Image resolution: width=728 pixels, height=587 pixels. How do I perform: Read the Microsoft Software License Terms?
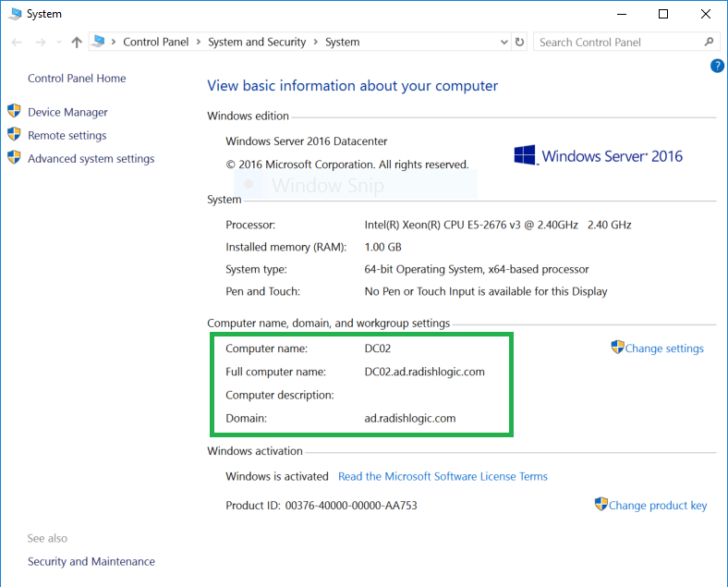(x=443, y=476)
